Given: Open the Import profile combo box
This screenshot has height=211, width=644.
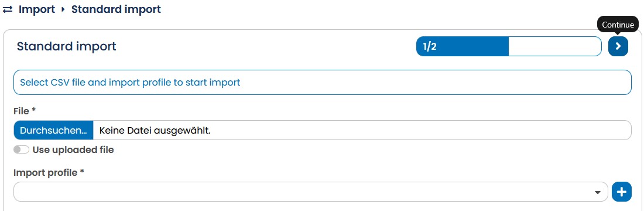Looking at the screenshot, I should tap(310, 192).
